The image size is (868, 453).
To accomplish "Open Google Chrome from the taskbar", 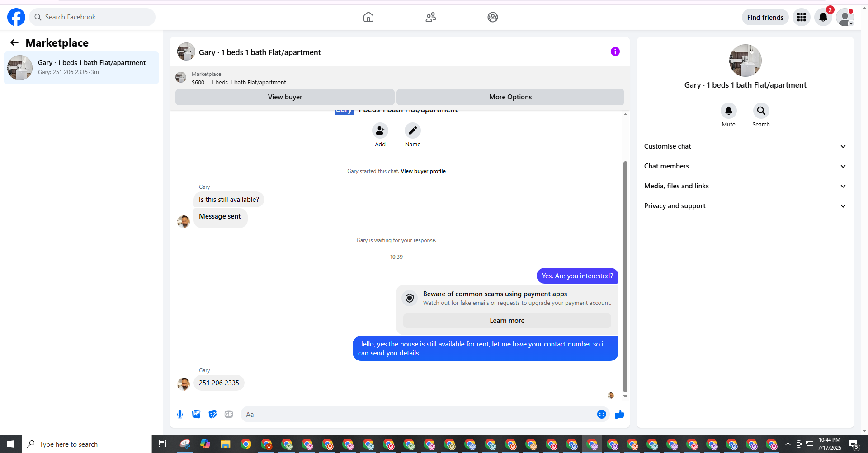I will click(246, 444).
